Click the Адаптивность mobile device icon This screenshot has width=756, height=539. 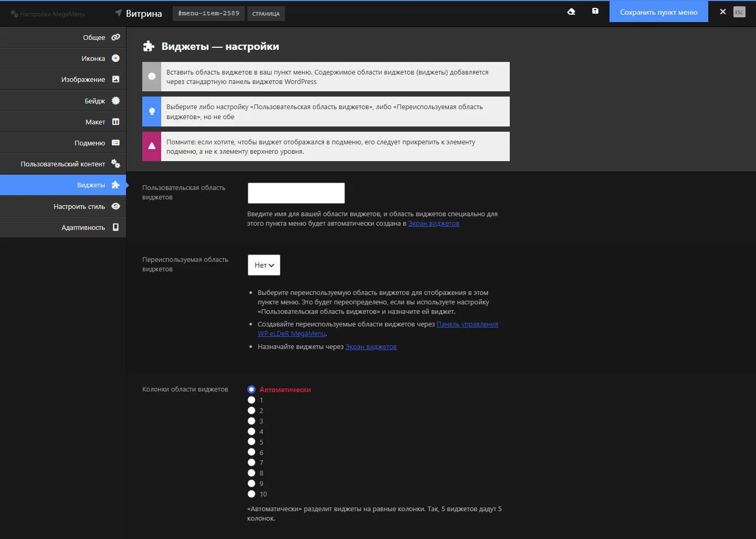(x=116, y=227)
